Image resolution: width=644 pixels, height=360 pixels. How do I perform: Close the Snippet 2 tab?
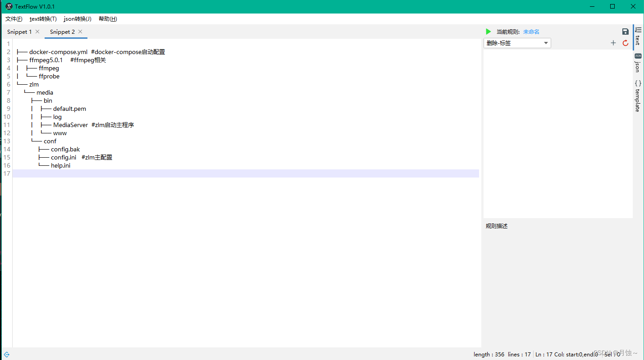[x=80, y=32]
